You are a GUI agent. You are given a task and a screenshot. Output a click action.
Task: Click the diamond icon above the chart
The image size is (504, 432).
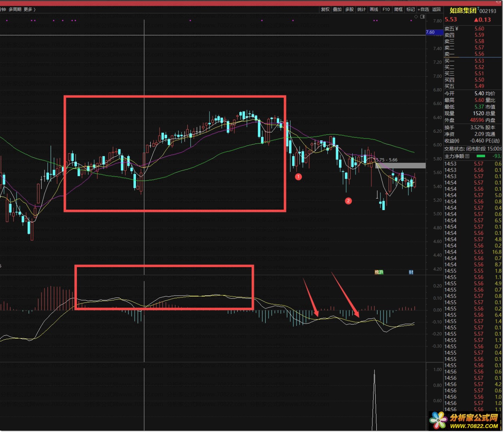point(416,17)
